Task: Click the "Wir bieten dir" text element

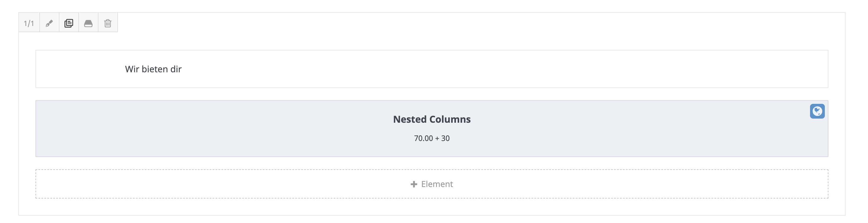Action: pyautogui.click(x=153, y=69)
